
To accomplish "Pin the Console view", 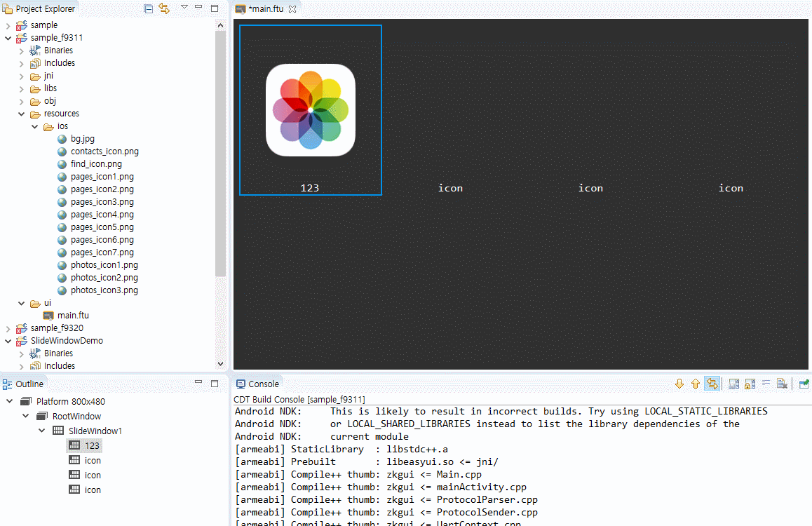I will pyautogui.click(x=804, y=384).
